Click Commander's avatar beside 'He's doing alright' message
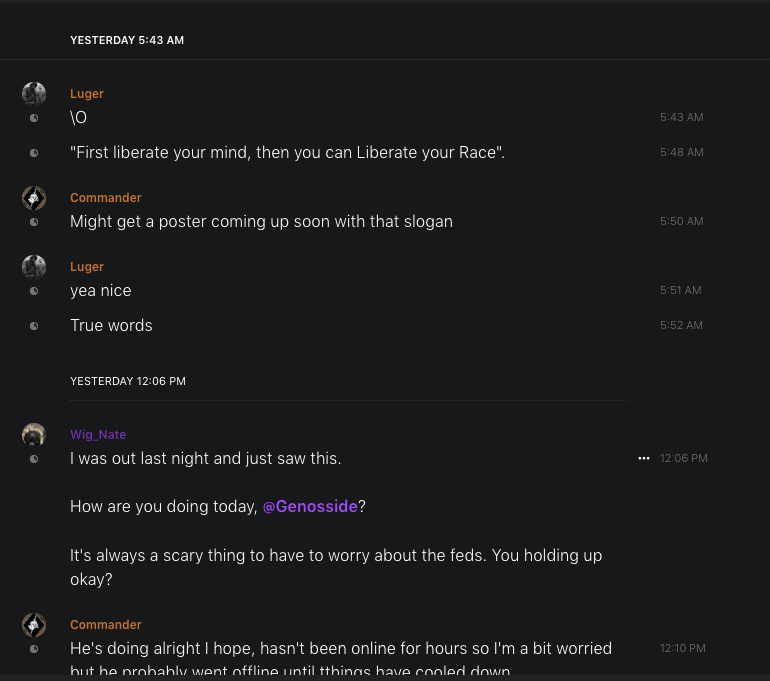 (x=34, y=625)
